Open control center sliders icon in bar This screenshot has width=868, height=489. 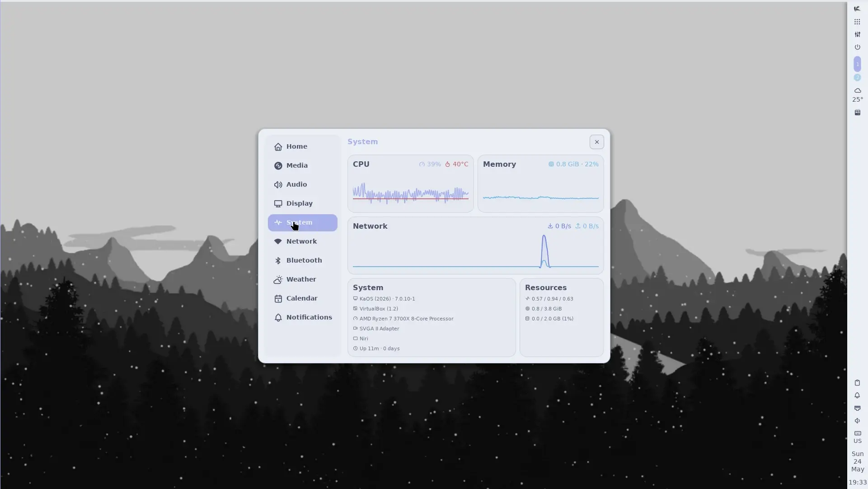[857, 34]
